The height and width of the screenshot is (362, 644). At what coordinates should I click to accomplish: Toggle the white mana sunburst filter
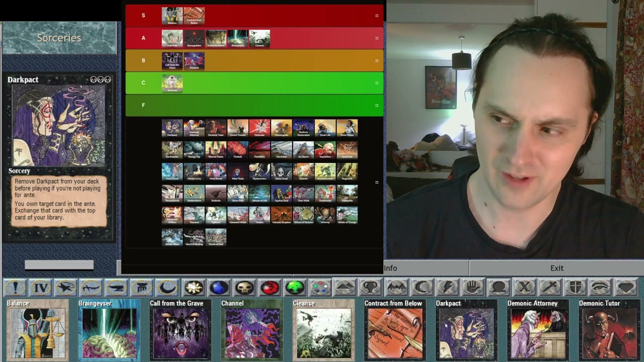tap(194, 288)
